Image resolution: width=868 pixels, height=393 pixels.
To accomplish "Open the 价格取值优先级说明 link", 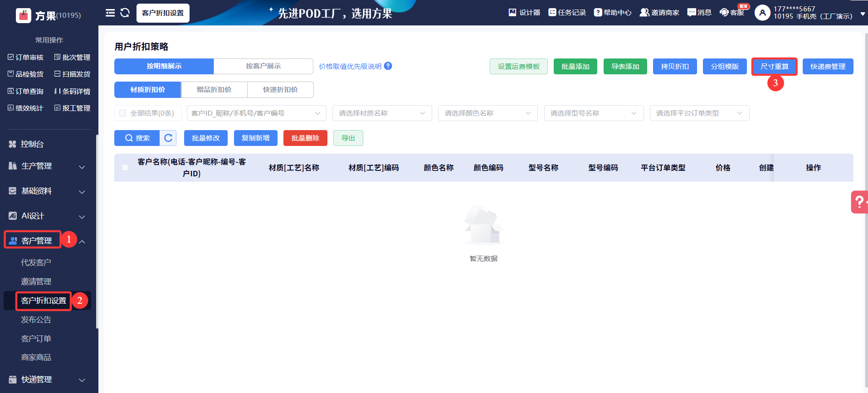I will click(x=350, y=67).
